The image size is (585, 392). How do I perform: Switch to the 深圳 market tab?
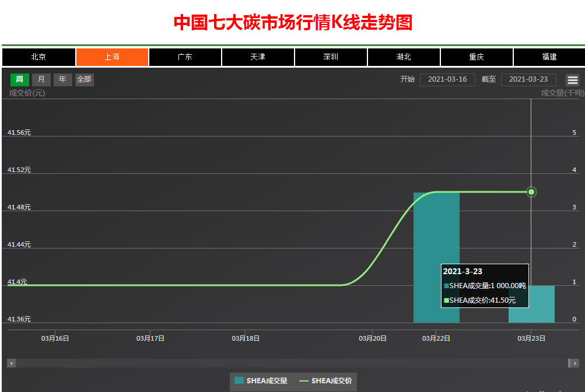tap(331, 57)
